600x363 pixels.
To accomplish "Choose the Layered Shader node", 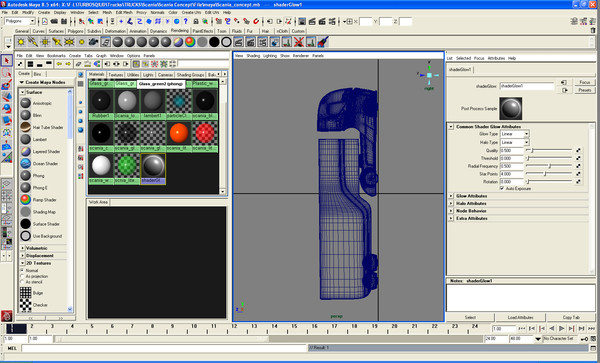I will 26,151.
